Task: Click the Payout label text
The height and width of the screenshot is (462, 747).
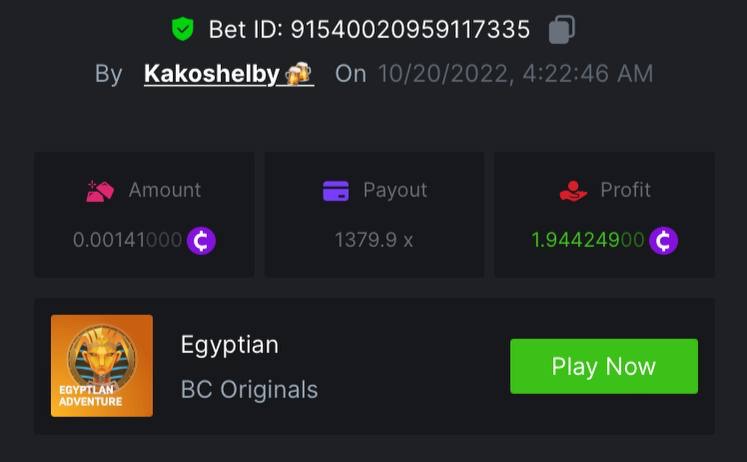Action: 395,190
